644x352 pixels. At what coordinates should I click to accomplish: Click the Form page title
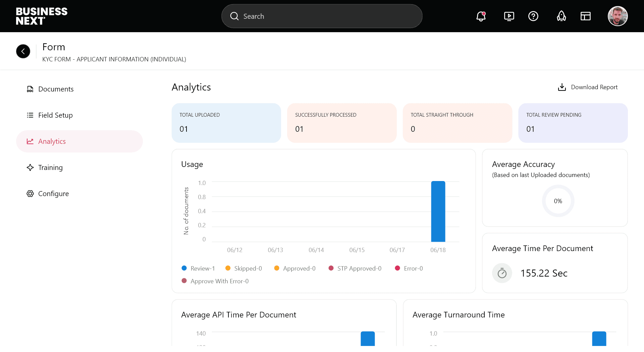tap(54, 47)
